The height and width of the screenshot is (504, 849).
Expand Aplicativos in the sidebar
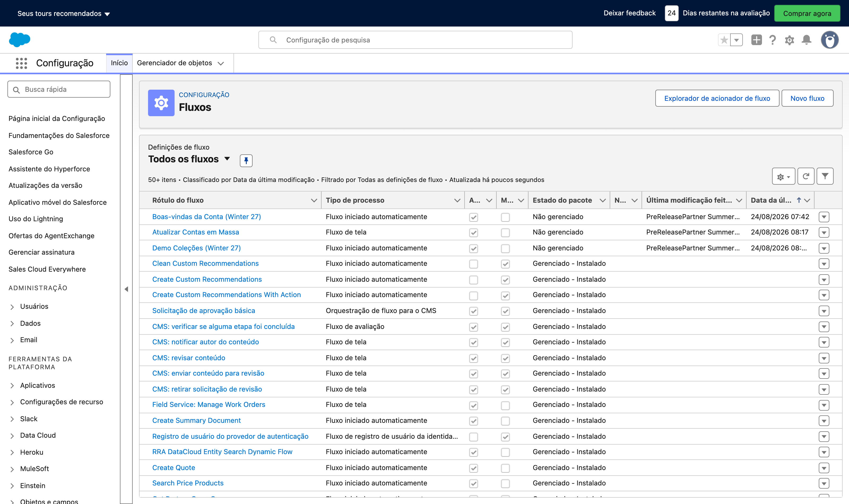(x=12, y=386)
